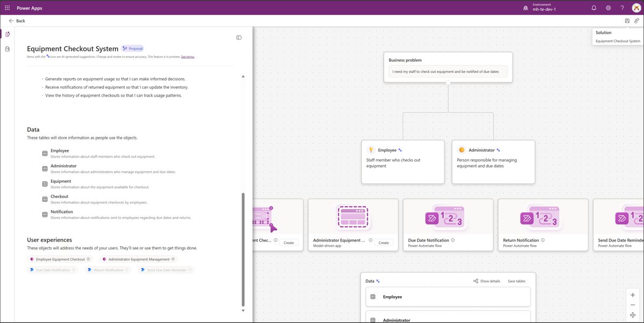Click the Back arrow icon

click(x=11, y=21)
